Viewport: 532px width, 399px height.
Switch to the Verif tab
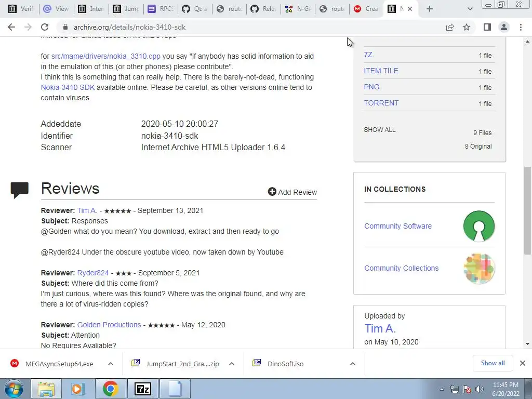pyautogui.click(x=21, y=9)
